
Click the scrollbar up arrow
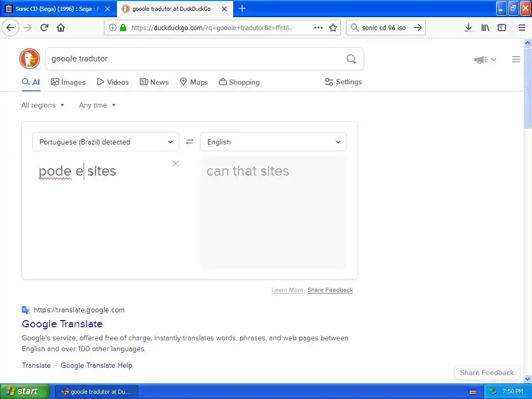point(527,43)
